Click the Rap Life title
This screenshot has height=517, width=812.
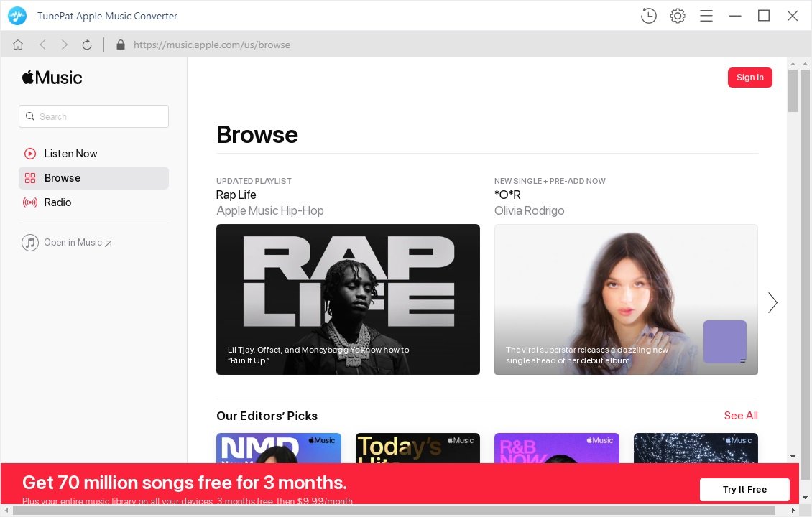[236, 195]
